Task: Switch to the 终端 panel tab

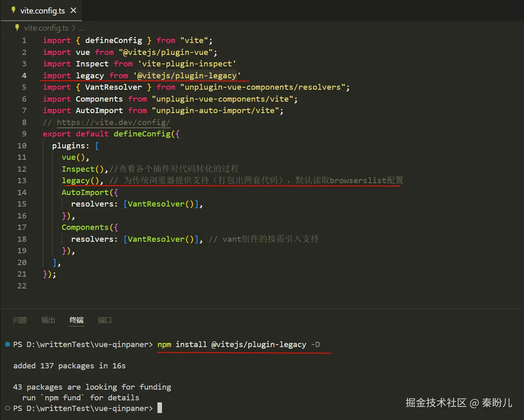Action: [76, 320]
